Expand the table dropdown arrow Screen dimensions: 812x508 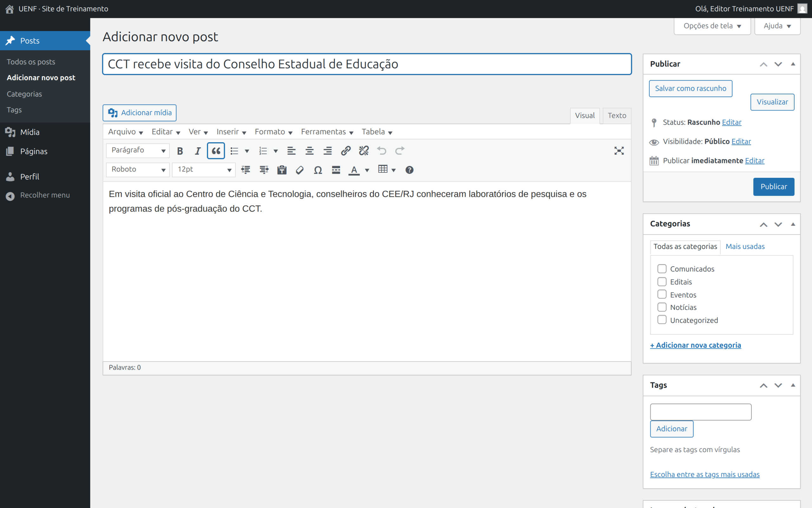(394, 170)
